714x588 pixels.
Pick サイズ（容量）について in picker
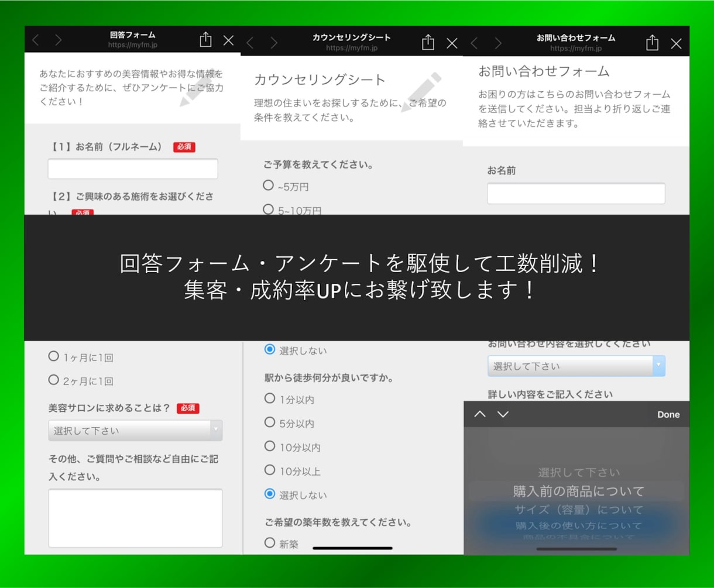pos(579,510)
